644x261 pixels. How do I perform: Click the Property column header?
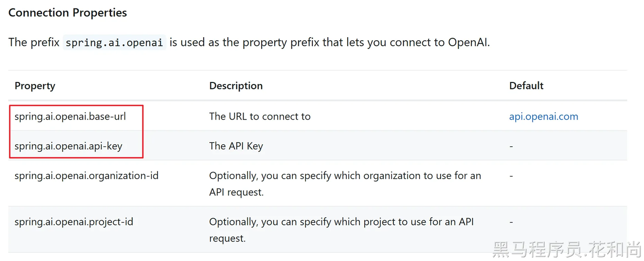[x=35, y=85]
